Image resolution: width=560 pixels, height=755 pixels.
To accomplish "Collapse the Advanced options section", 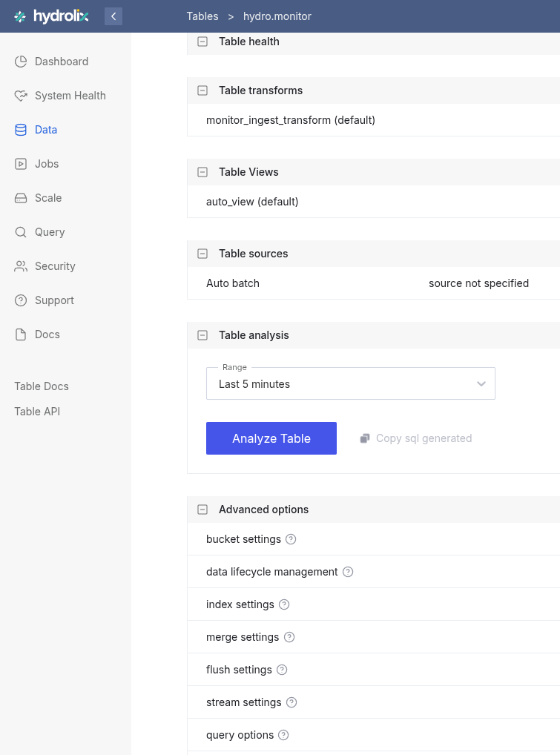I will click(x=202, y=510).
